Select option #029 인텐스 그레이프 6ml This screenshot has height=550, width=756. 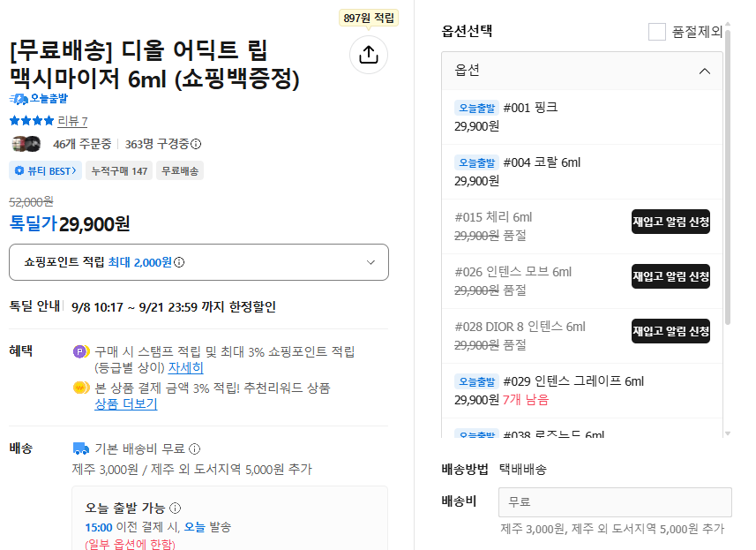[582, 391]
